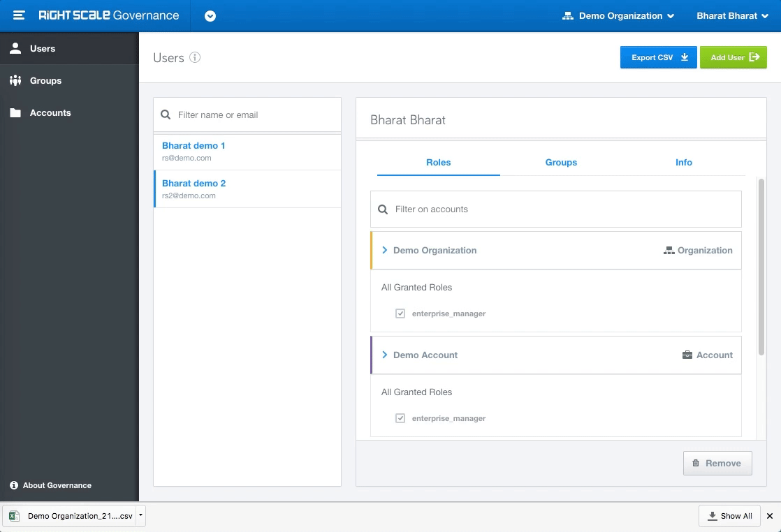Click the Export CSV button
The width and height of the screenshot is (781, 532).
659,57
